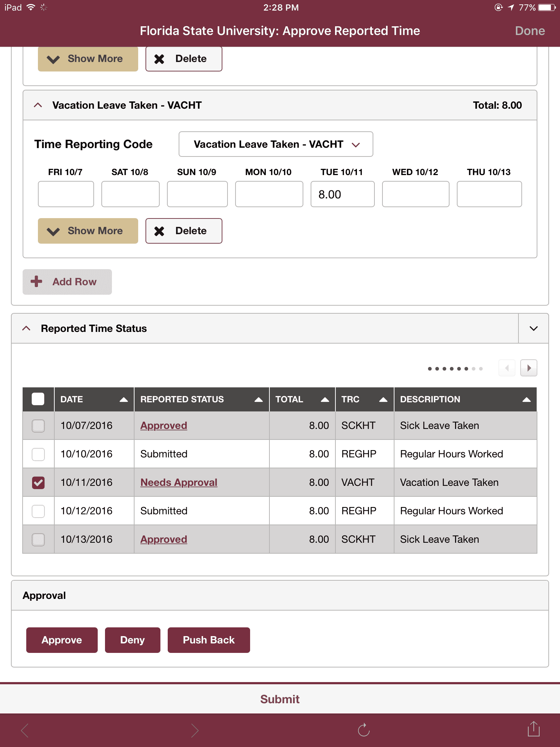560x747 pixels.
Task: Click the FRI 10/7 hours field
Action: pyautogui.click(x=66, y=194)
